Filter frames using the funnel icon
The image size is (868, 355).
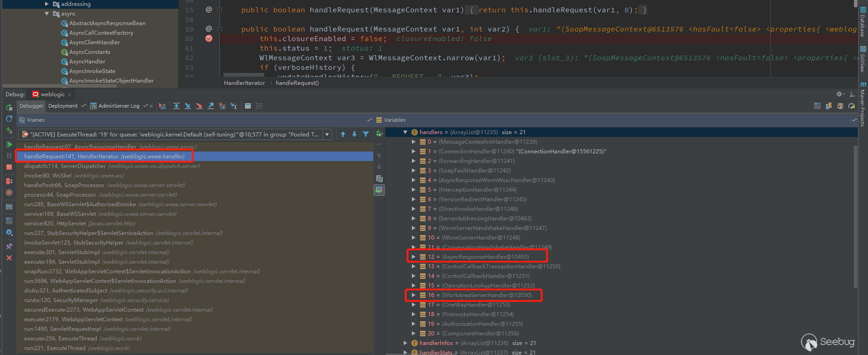point(366,134)
